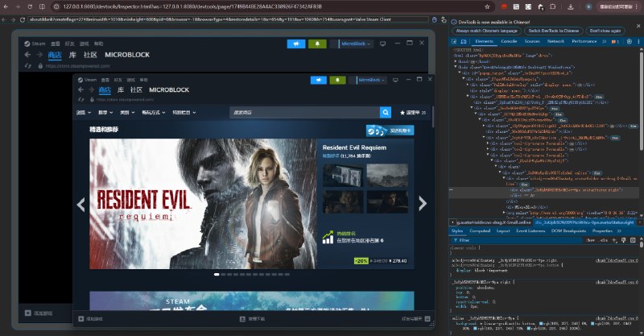Click 'Always match Chrome's language' button
The image size is (644, 336).
pos(487,31)
